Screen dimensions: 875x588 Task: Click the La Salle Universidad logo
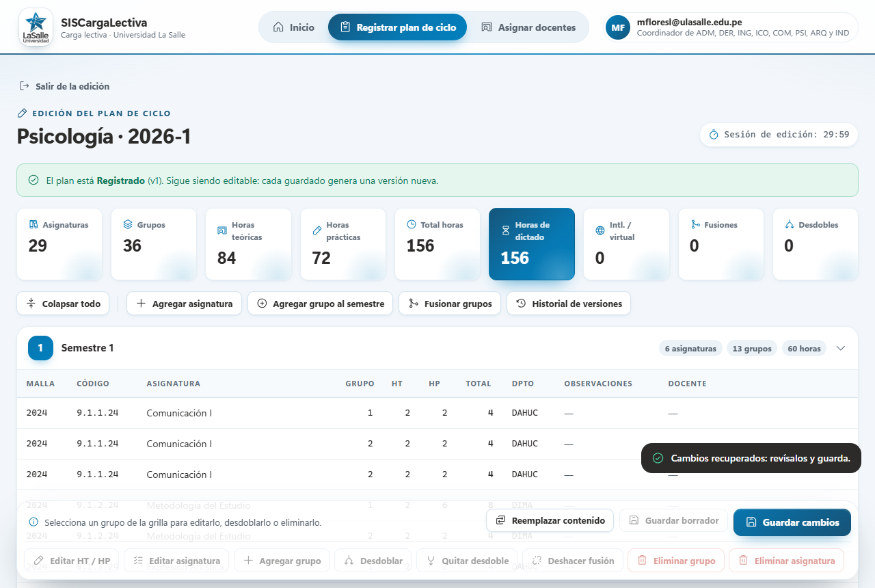(x=36, y=27)
